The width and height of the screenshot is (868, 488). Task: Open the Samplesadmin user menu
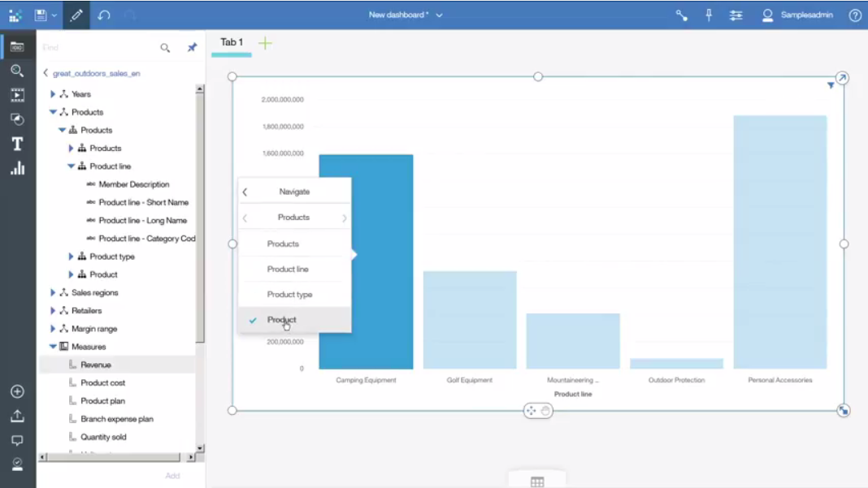797,15
